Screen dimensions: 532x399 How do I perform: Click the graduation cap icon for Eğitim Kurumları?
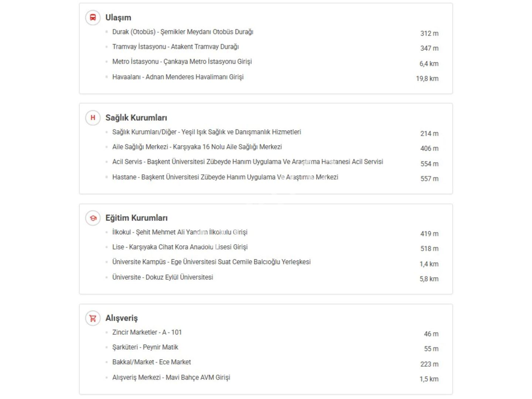[x=93, y=218]
